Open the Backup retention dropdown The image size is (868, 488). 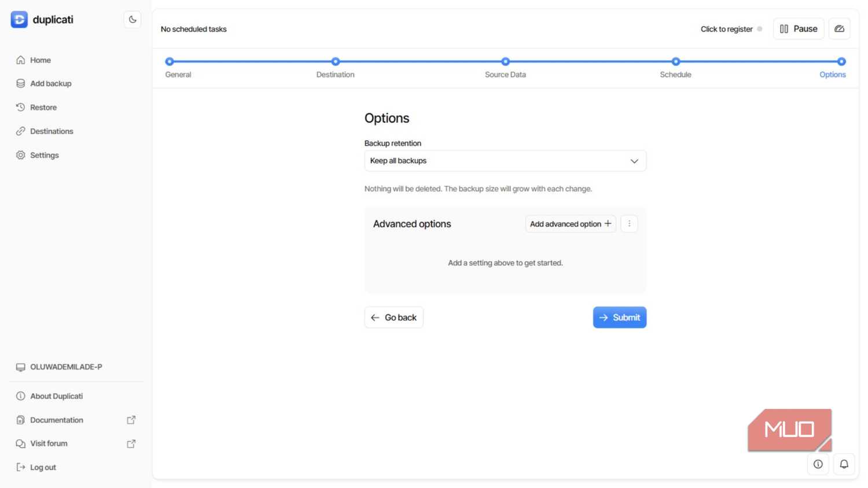(x=505, y=161)
